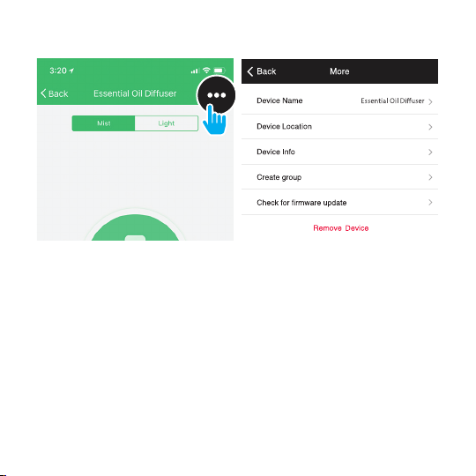Open Device Name chevron arrow
The width and height of the screenshot is (476, 476).
pyautogui.click(x=430, y=101)
